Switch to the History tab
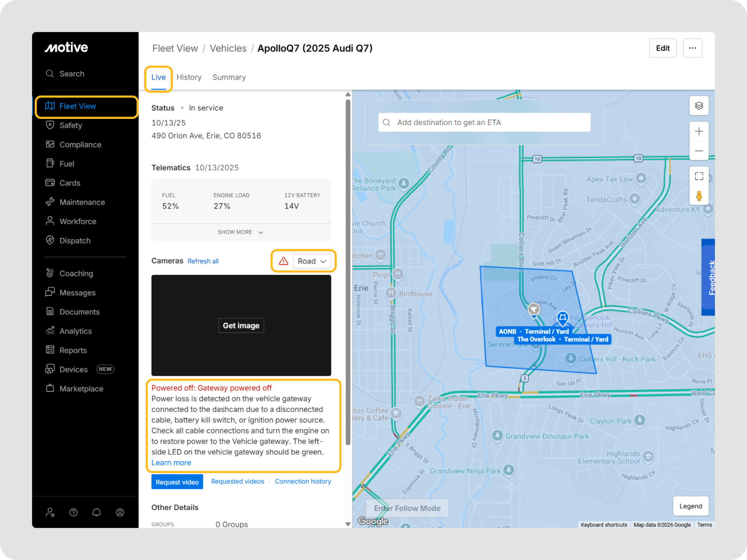 tap(189, 77)
